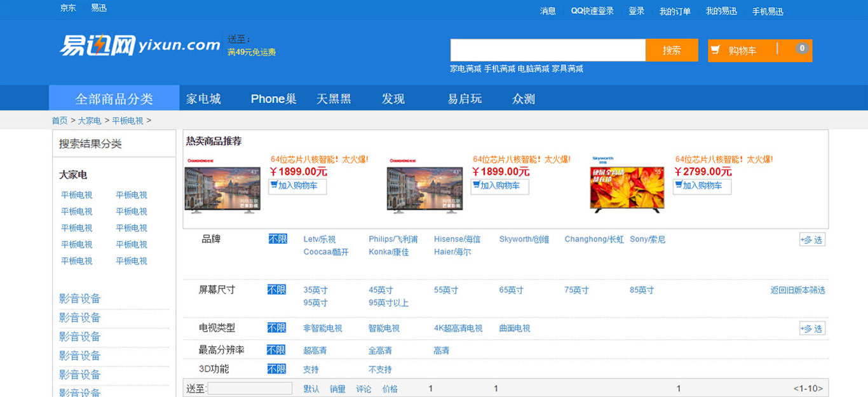Click 手机满减 promo link under search
The width and height of the screenshot is (868, 397).
[499, 69]
